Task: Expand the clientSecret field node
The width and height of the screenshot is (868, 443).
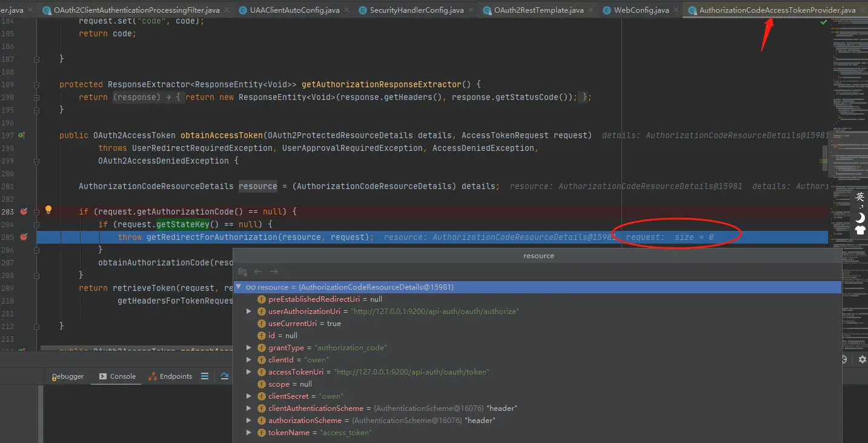Action: [x=249, y=396]
